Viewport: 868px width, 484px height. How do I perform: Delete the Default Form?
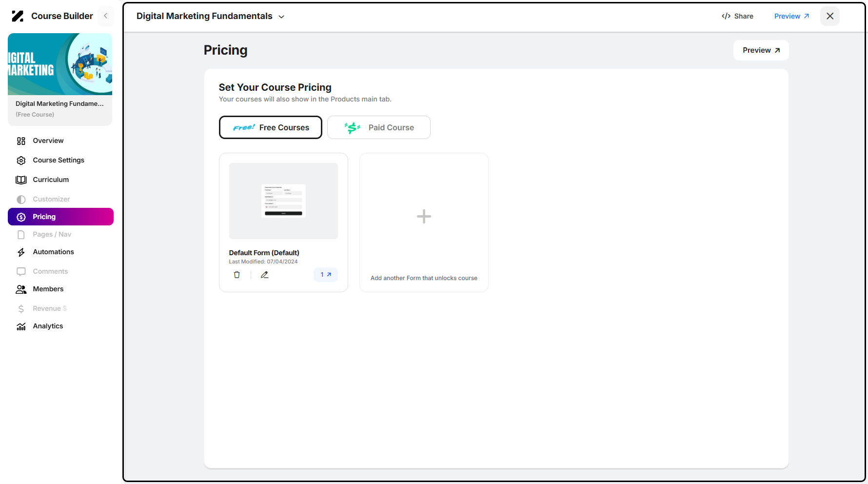click(x=237, y=275)
